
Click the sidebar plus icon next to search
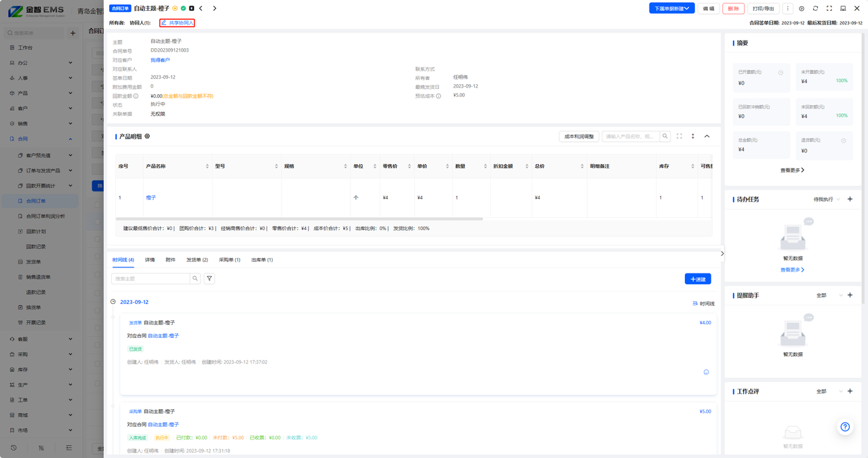[73, 33]
